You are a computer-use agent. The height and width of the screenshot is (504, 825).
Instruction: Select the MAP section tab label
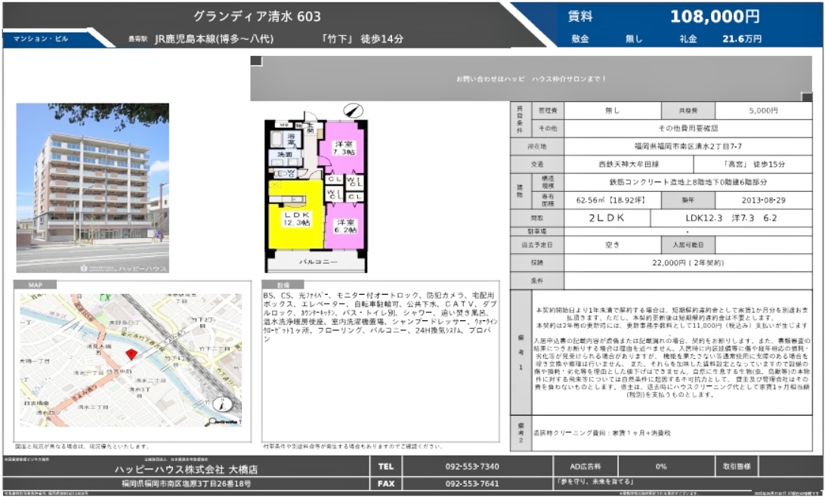[36, 285]
